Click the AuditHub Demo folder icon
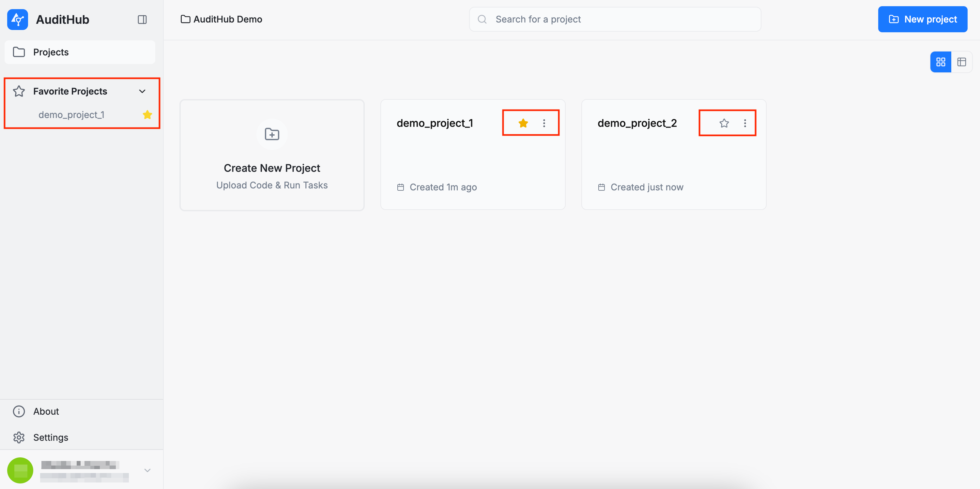 pyautogui.click(x=185, y=19)
